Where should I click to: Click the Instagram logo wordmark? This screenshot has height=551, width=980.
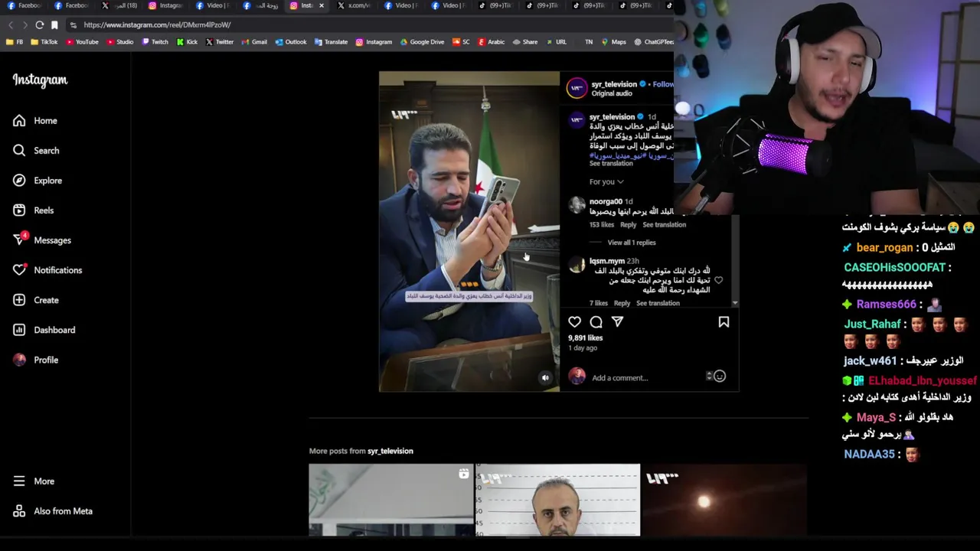pyautogui.click(x=40, y=80)
